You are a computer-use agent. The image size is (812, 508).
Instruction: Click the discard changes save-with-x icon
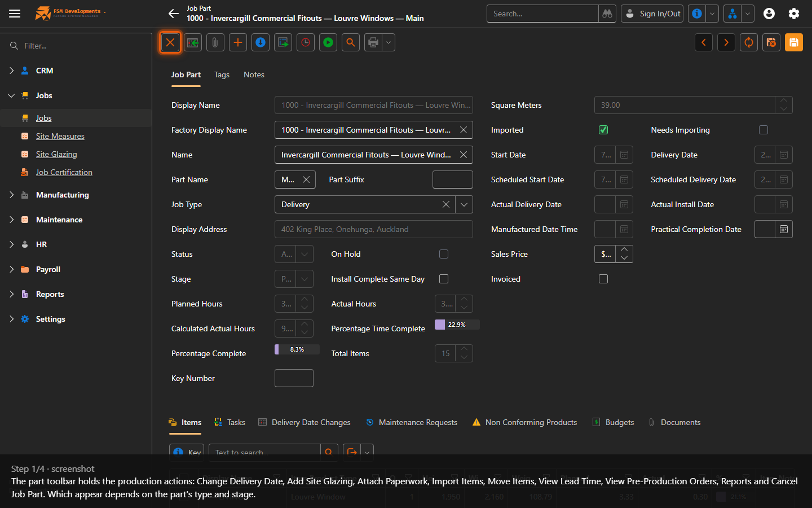tap(771, 42)
